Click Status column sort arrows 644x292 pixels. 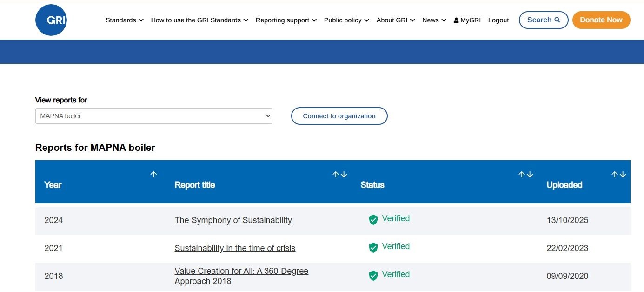tap(525, 174)
